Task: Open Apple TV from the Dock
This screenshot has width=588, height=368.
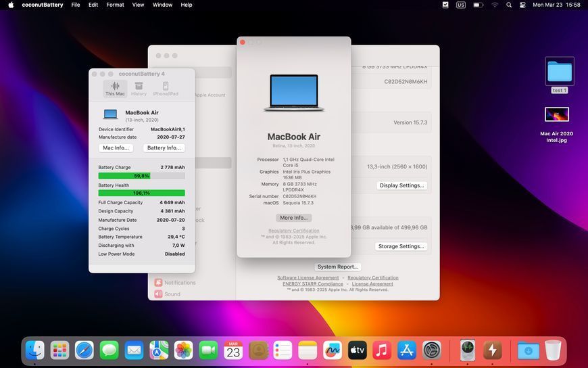Action: click(357, 350)
